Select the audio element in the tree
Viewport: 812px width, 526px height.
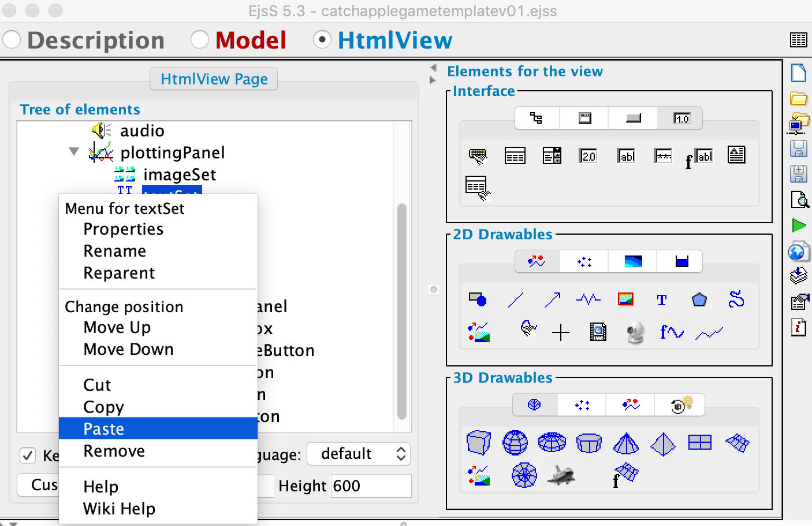click(142, 131)
